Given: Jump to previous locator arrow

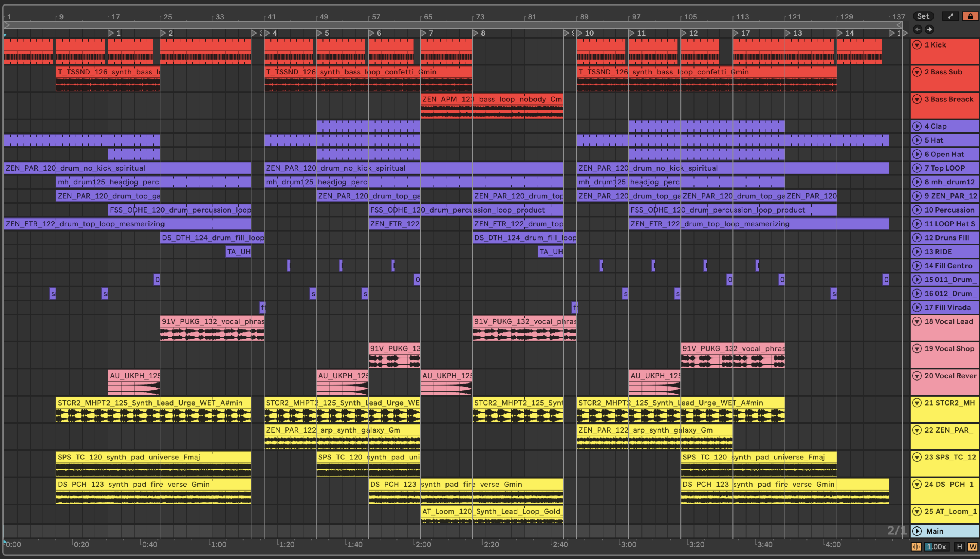Looking at the screenshot, I should tap(918, 29).
